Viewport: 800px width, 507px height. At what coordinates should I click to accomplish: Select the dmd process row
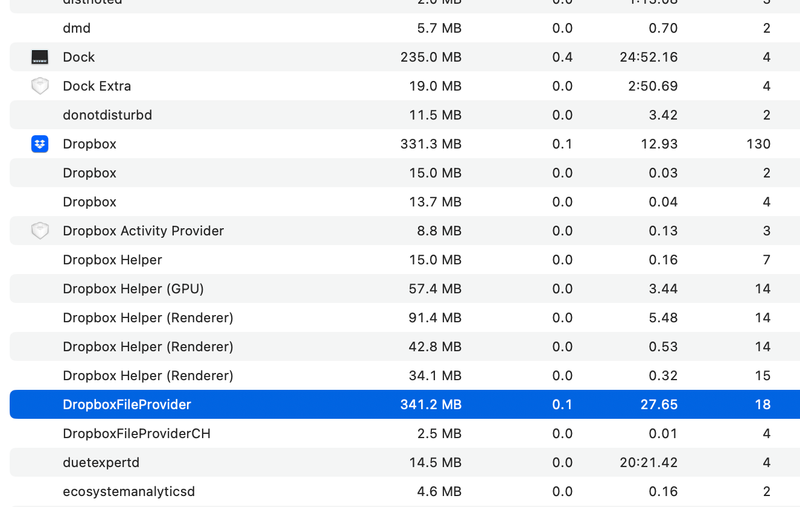coord(405,28)
